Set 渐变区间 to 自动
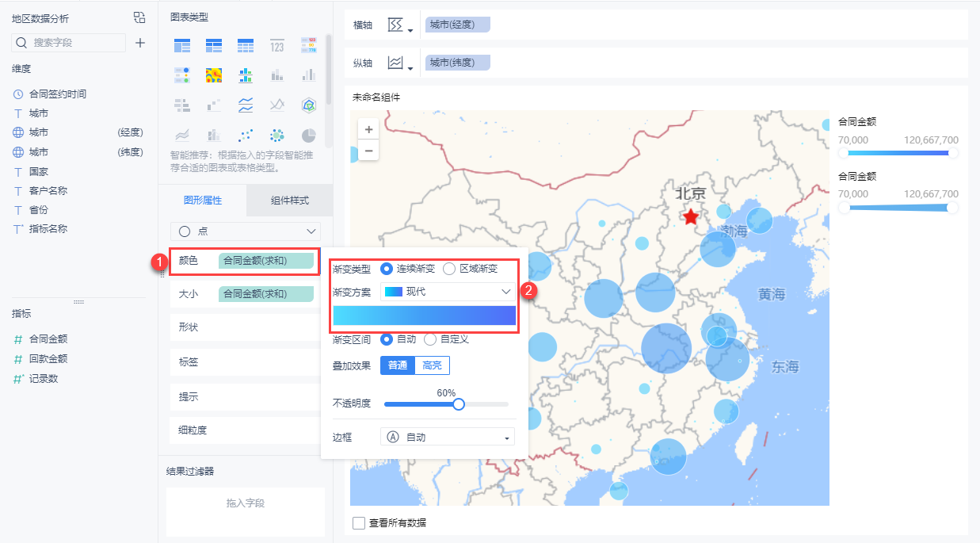The width and height of the screenshot is (980, 543). [398, 339]
